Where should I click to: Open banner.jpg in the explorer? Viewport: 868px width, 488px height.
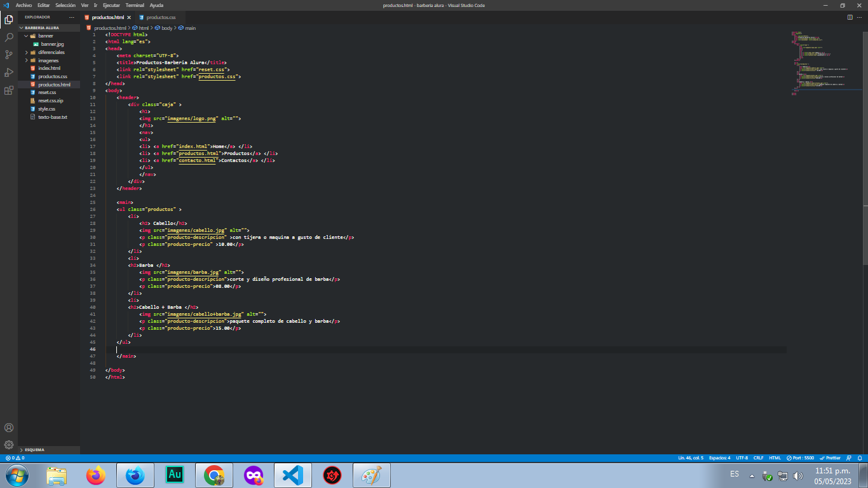(50, 44)
